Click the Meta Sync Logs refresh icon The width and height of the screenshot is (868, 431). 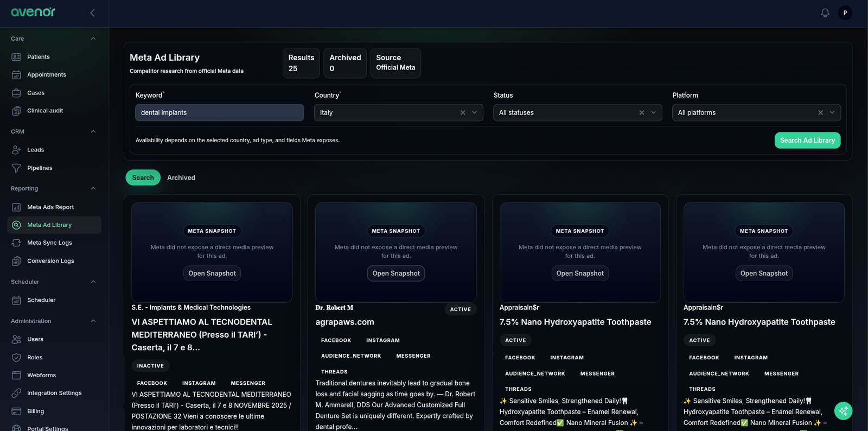[x=16, y=243]
